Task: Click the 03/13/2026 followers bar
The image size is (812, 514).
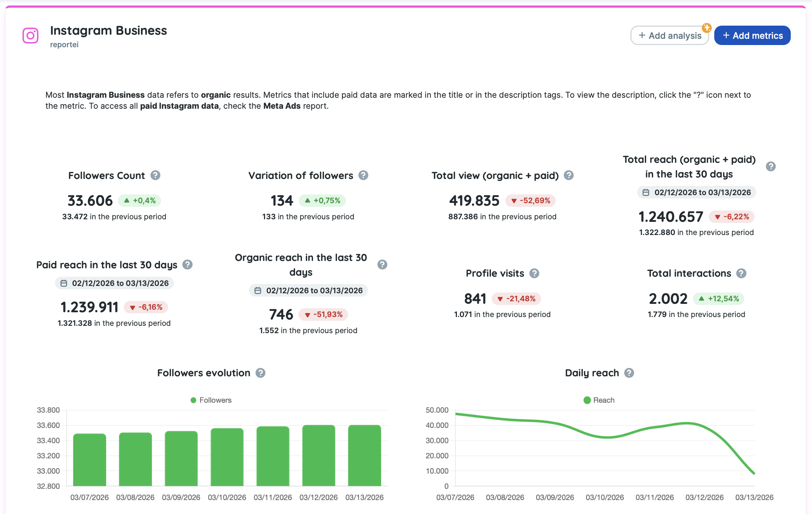Action: [x=364, y=456]
